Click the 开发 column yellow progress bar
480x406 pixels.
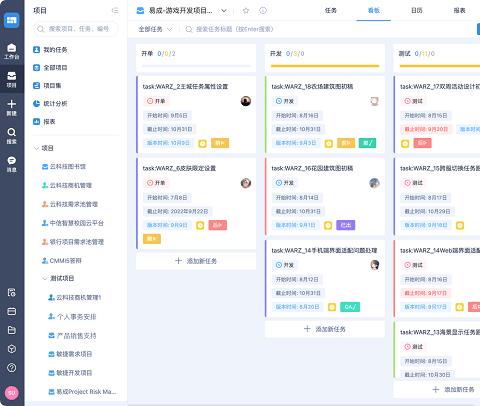point(325,66)
